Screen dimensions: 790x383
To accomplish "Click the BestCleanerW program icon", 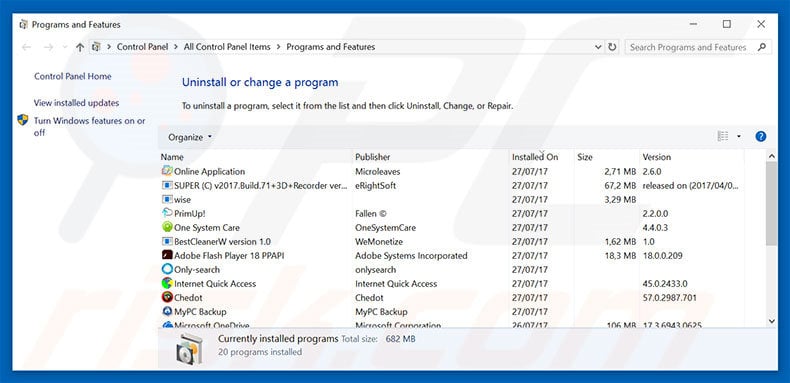I will point(167,241).
